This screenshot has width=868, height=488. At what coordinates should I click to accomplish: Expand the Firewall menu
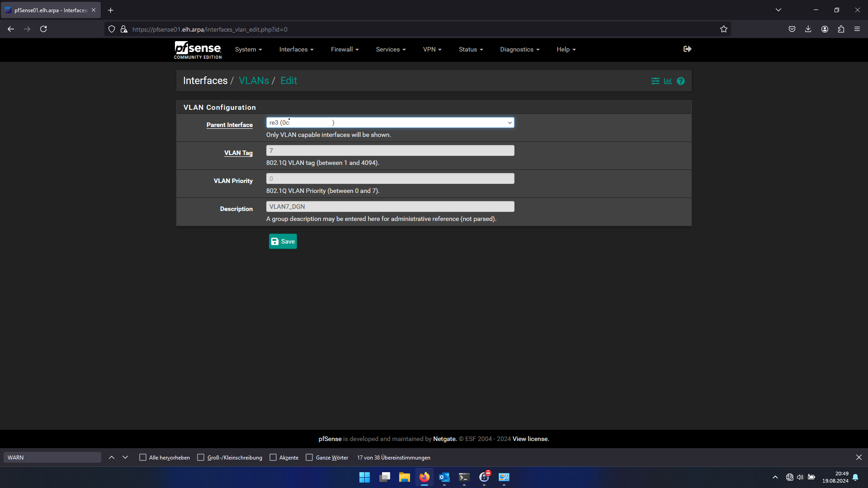point(344,49)
